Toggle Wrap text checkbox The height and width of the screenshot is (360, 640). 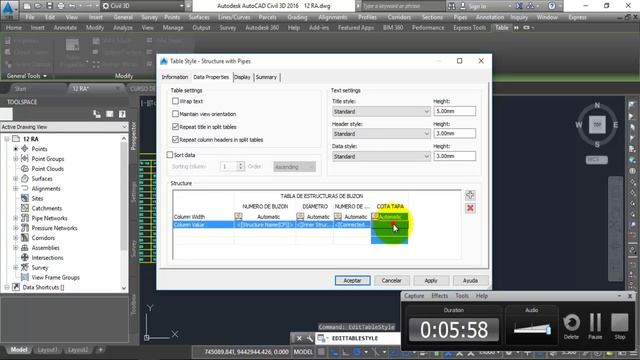(x=176, y=101)
